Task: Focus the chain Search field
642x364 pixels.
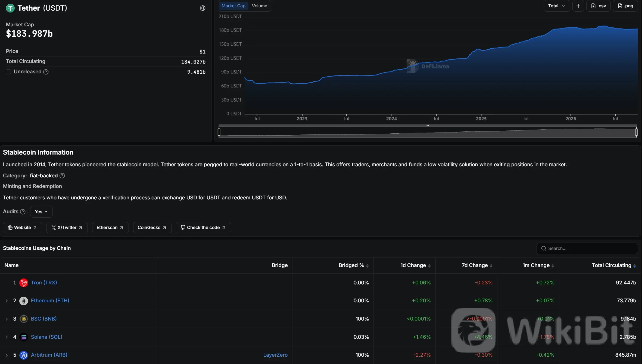Action: [587, 248]
